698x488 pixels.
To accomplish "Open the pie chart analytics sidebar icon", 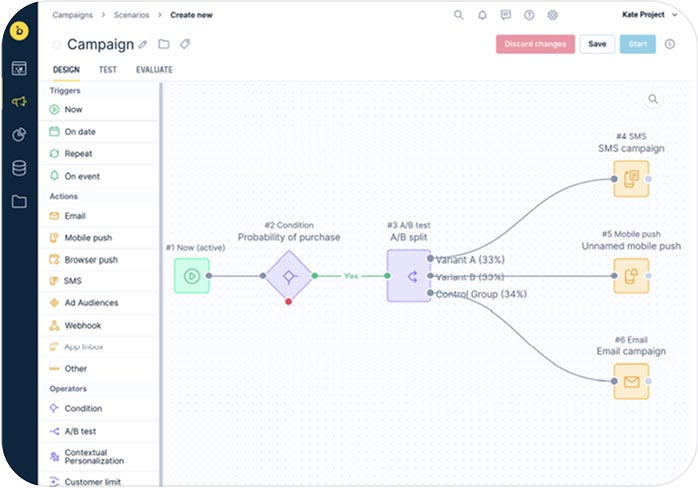I will click(19, 135).
